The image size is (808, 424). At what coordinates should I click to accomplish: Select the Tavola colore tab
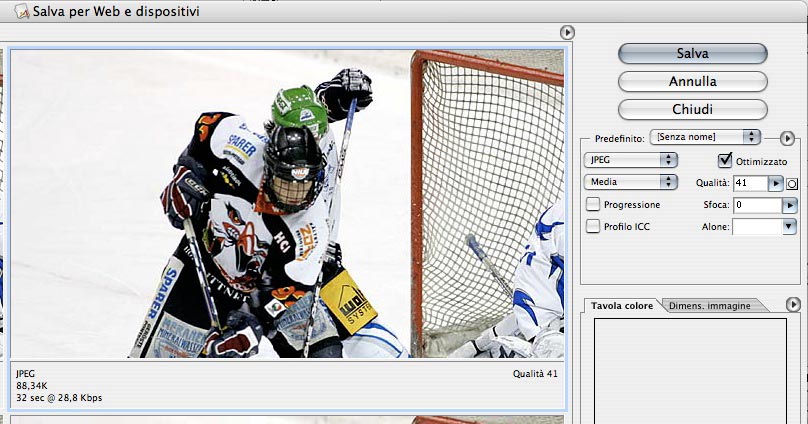click(x=621, y=306)
